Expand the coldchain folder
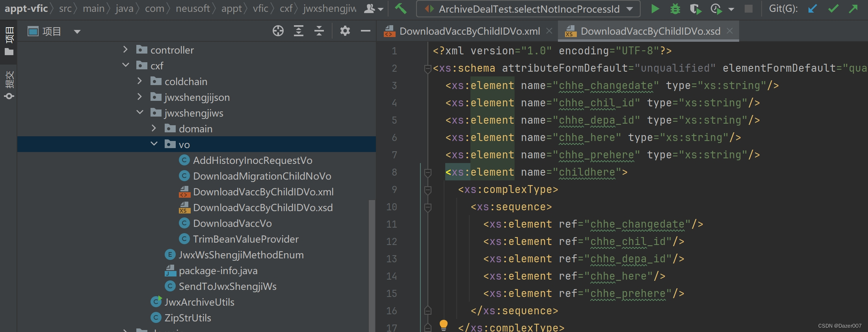The width and height of the screenshot is (868, 332). click(x=139, y=81)
